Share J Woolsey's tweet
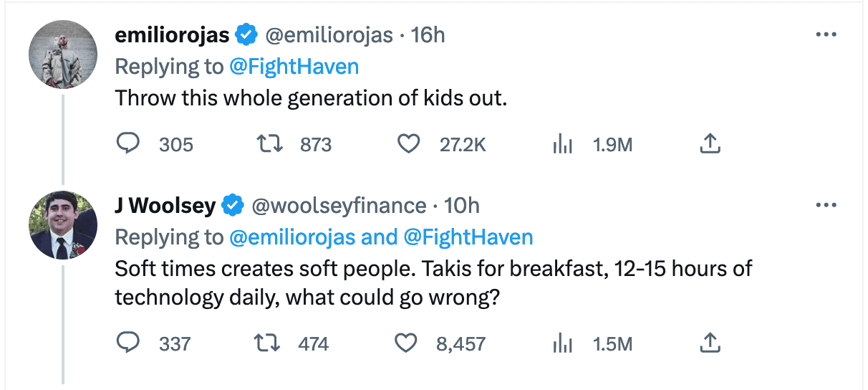Screen dimensions: 868x390 pos(709,343)
